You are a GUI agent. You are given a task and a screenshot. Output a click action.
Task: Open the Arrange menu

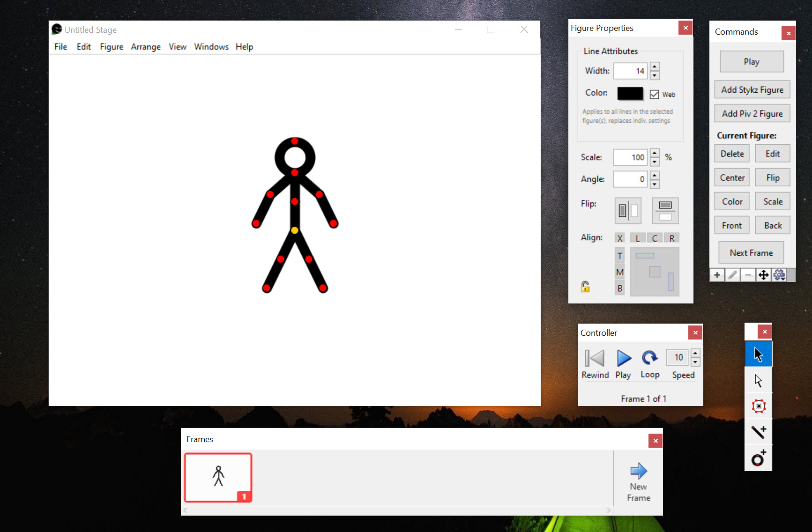(x=146, y=47)
